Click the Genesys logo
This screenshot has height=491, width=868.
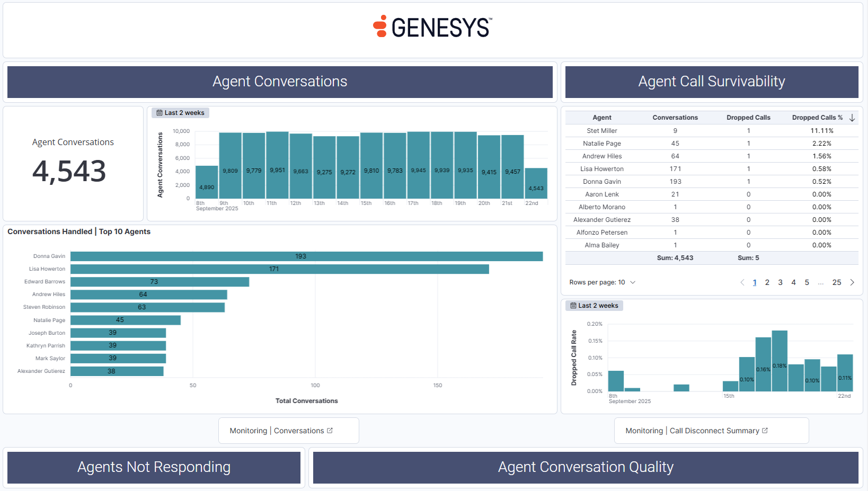[433, 27]
